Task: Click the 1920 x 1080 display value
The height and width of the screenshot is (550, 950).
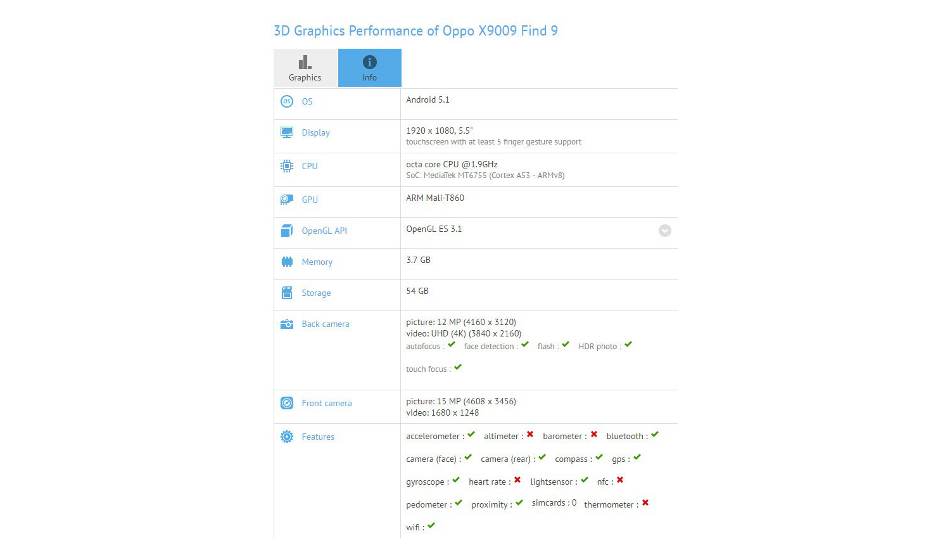Action: (x=440, y=130)
